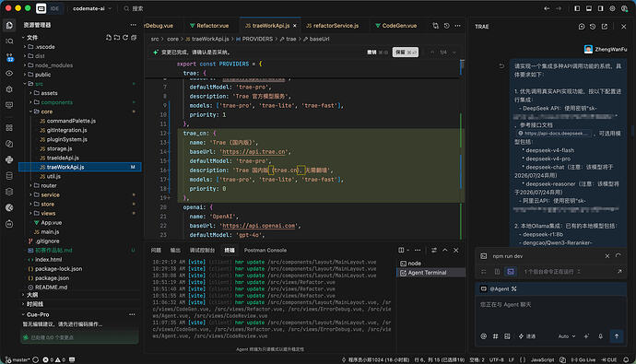Click the title bar 搜索 search box

[x=134, y=8]
